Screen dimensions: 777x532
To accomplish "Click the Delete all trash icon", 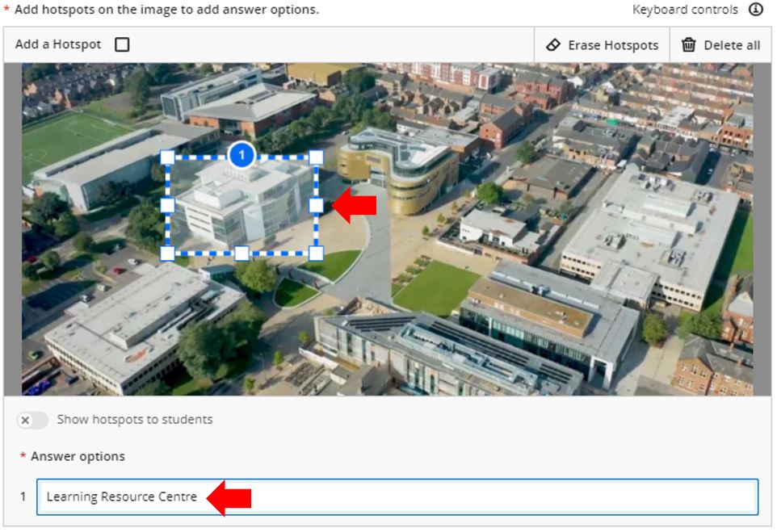I will pyautogui.click(x=688, y=45).
